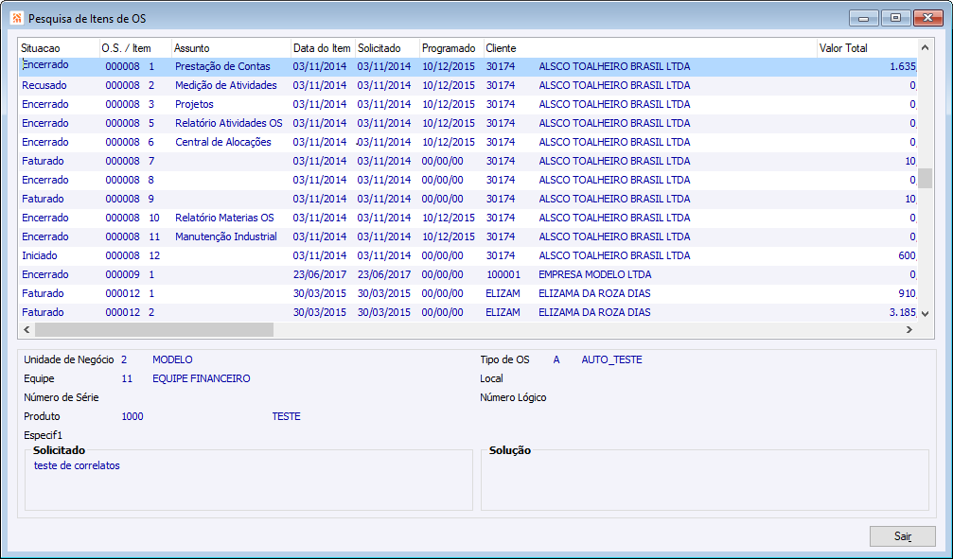Sort by the Cliente column header
The image size is (953, 560).
pos(650,48)
